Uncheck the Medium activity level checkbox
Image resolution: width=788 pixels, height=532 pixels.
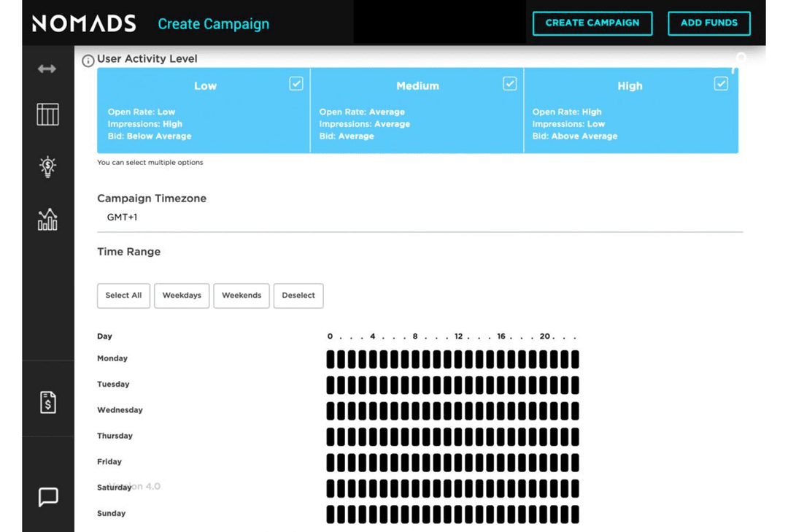[x=510, y=84]
